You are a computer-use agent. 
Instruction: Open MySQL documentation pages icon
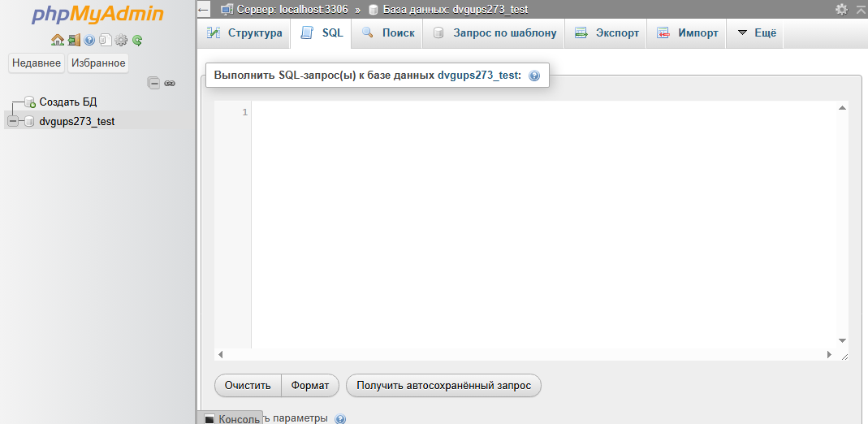(106, 40)
